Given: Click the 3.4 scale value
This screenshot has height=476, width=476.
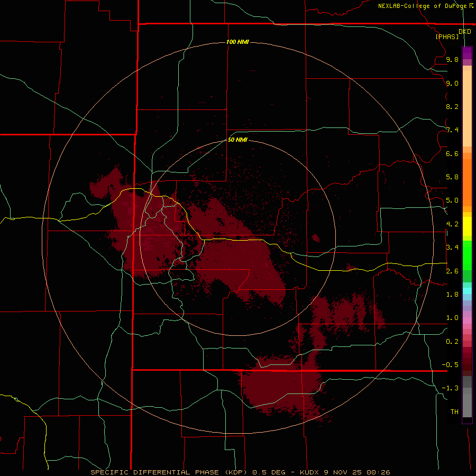Looking at the screenshot, I should 452,248.
